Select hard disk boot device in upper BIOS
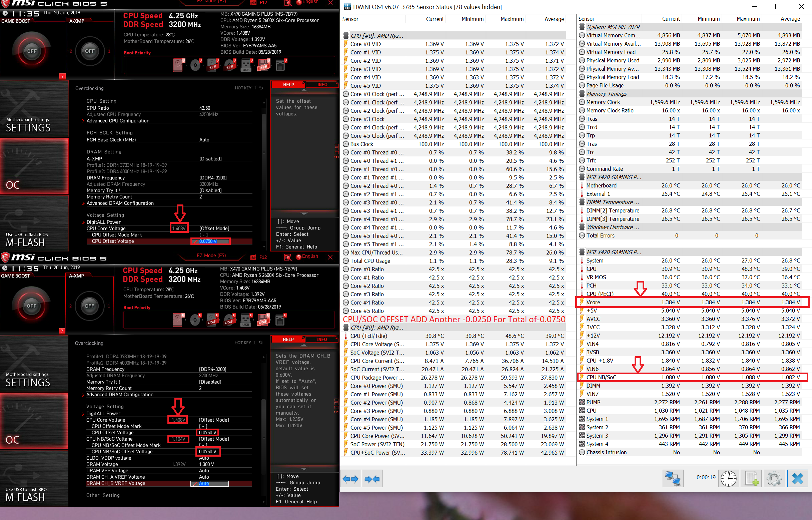812x520 pixels. coord(178,65)
